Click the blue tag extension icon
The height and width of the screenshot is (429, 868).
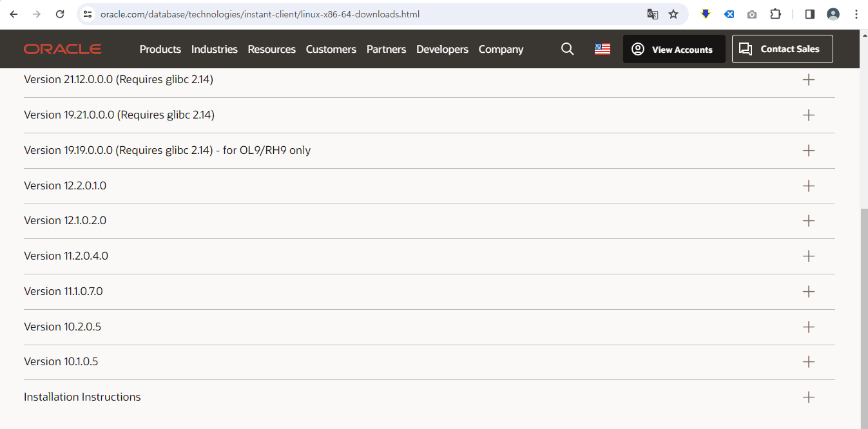click(x=729, y=14)
